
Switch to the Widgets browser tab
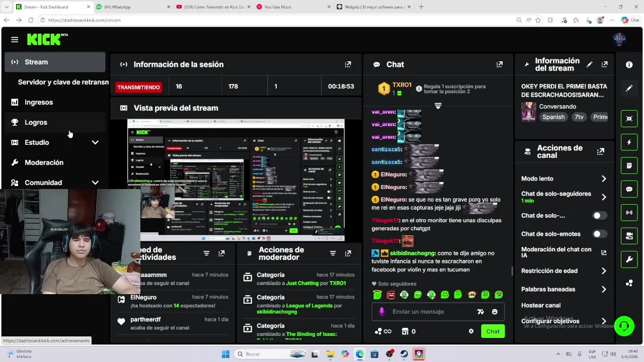(374, 7)
